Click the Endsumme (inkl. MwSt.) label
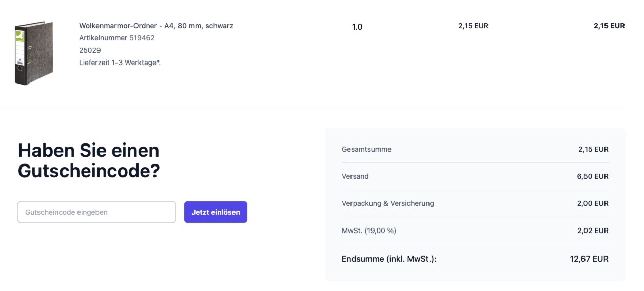Screen dimensions: 644x291 [389, 259]
